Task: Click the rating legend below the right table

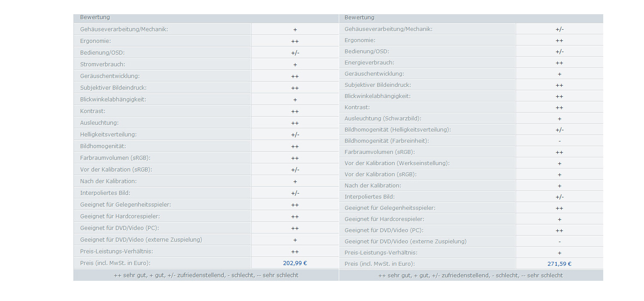Action: (471, 275)
